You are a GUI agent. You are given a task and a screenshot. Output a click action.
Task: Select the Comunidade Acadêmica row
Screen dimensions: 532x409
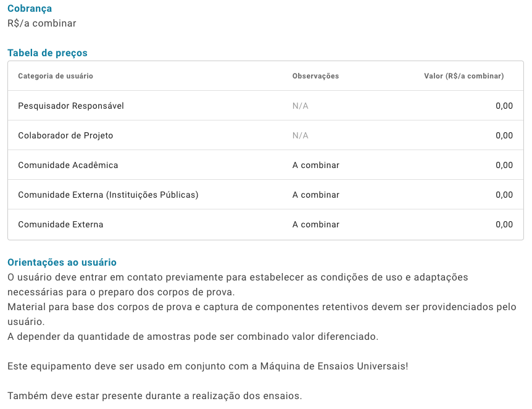coord(265,165)
